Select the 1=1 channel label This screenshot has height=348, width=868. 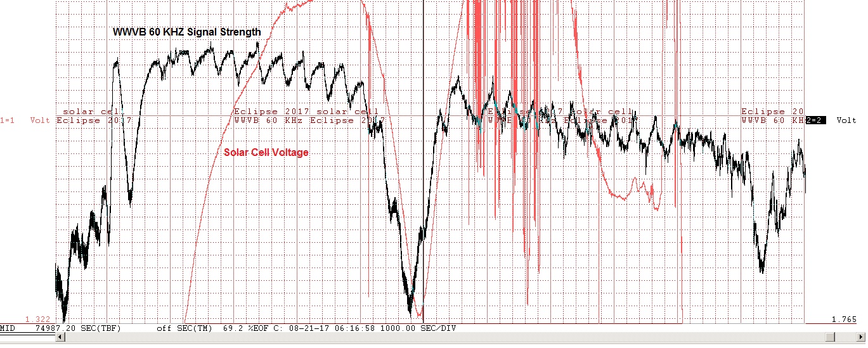9,120
